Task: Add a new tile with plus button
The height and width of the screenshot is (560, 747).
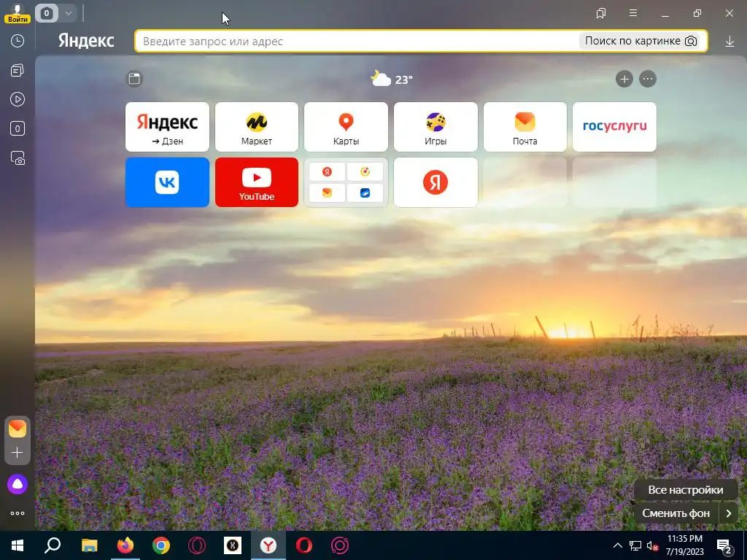Action: 624,79
